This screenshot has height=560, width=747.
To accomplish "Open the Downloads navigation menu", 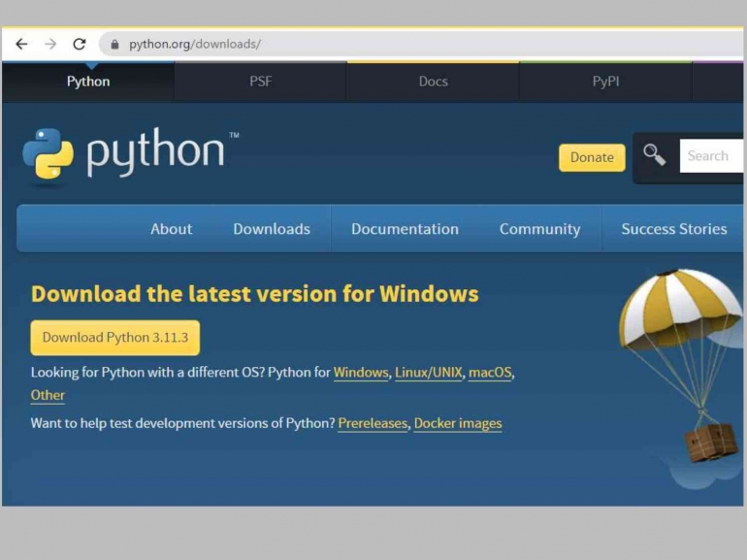I will coord(272,229).
